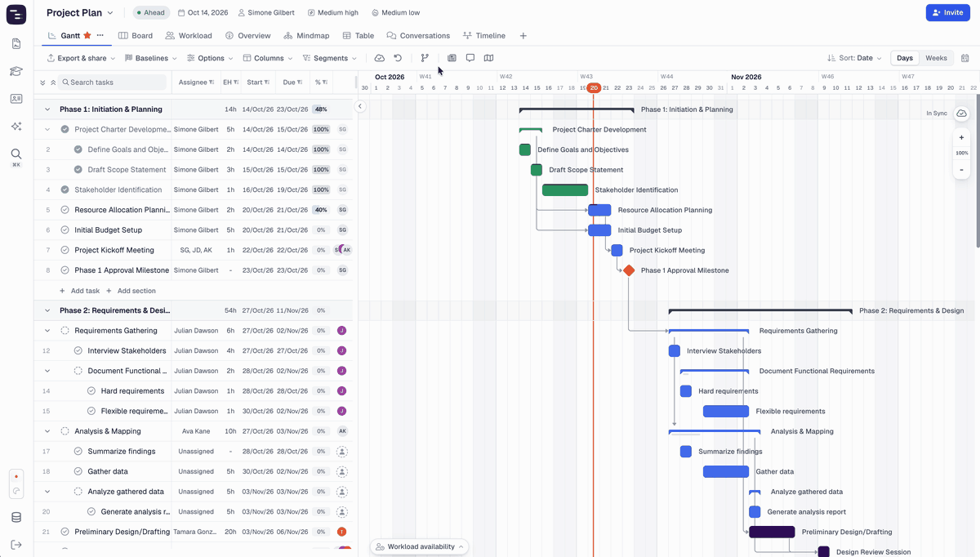Mark Summarize findings task complete
Viewport: 980px width, 557px height.
pyautogui.click(x=78, y=451)
